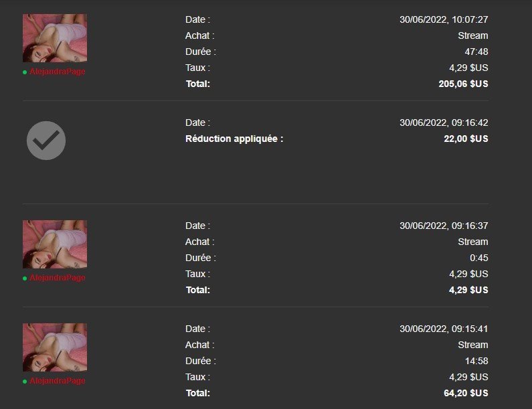Select the 22,00 $US discount amount

[x=466, y=139]
